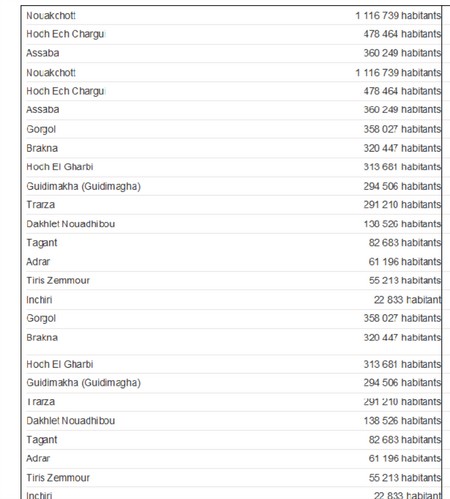This screenshot has width=450, height=499.
Task: Select the second Gorgol row
Action: tap(233, 318)
